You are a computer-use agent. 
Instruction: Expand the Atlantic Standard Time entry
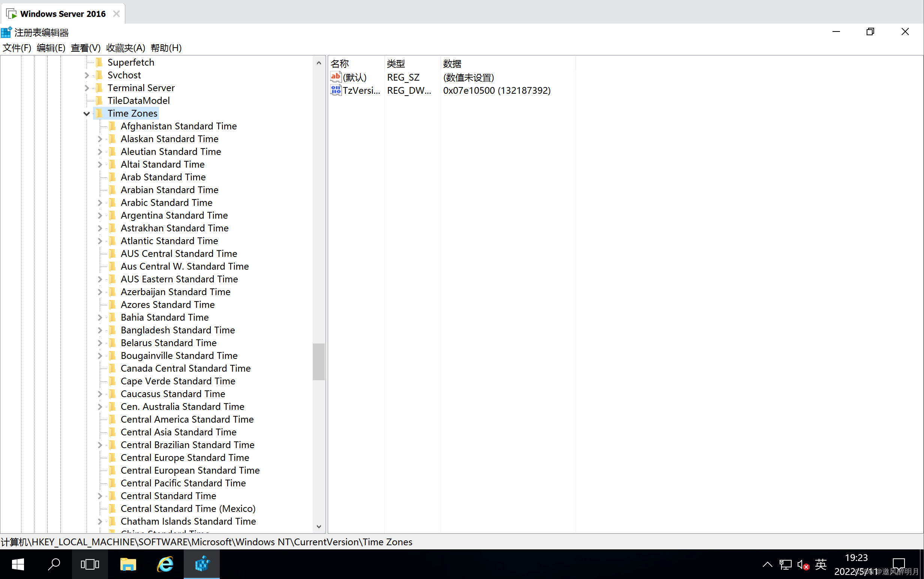(x=99, y=240)
